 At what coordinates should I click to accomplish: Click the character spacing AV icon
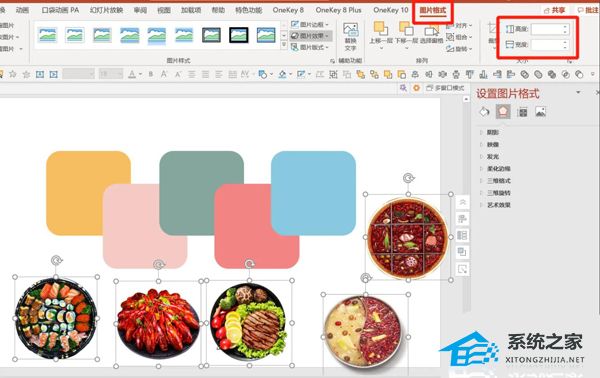(x=245, y=74)
